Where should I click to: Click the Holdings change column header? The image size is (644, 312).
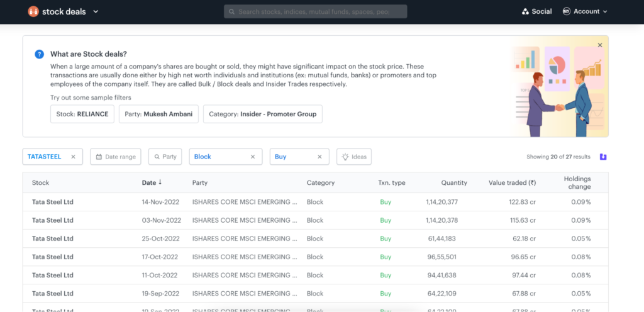[x=577, y=182]
